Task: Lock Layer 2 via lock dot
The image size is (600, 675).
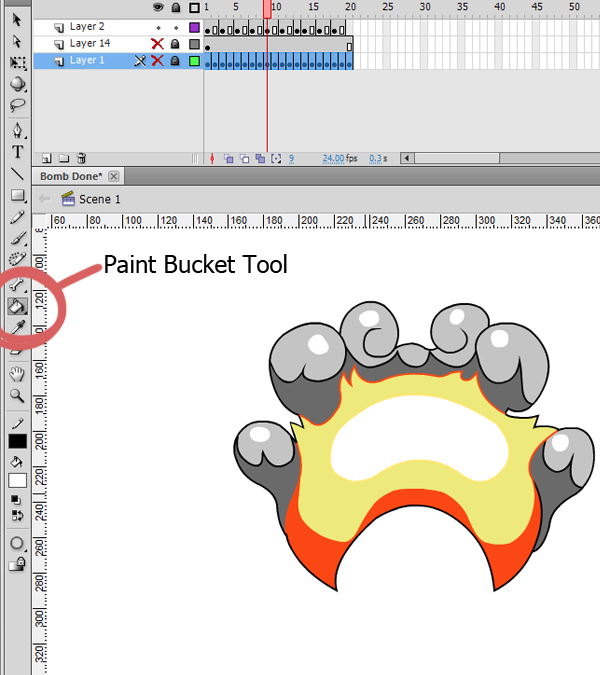Action: [x=176, y=28]
